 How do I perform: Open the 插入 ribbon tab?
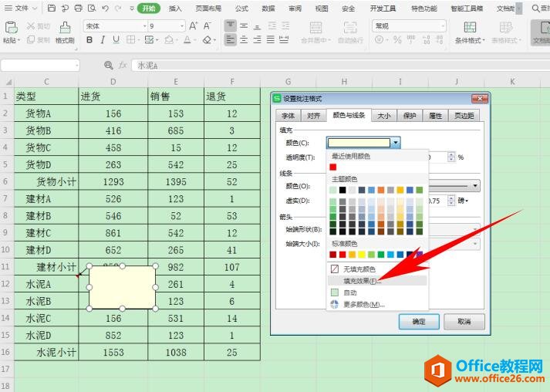point(175,8)
